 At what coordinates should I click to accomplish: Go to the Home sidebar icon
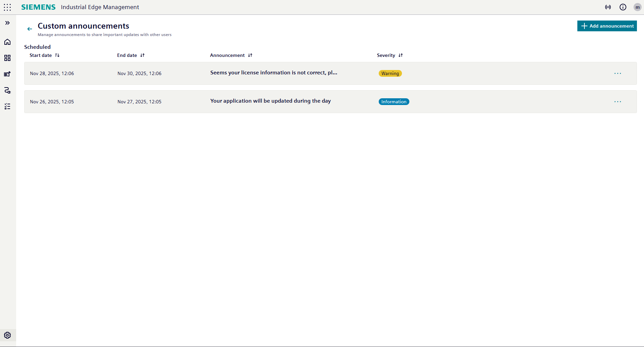click(x=7, y=42)
